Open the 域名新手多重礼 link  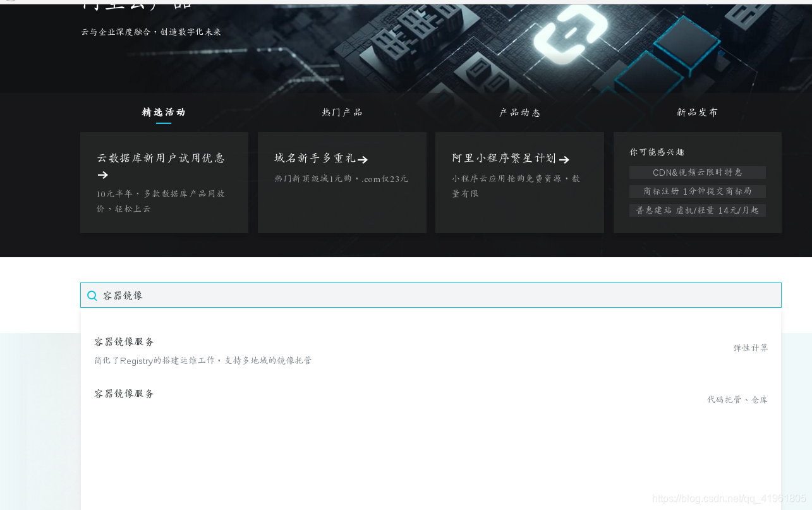[x=315, y=158]
